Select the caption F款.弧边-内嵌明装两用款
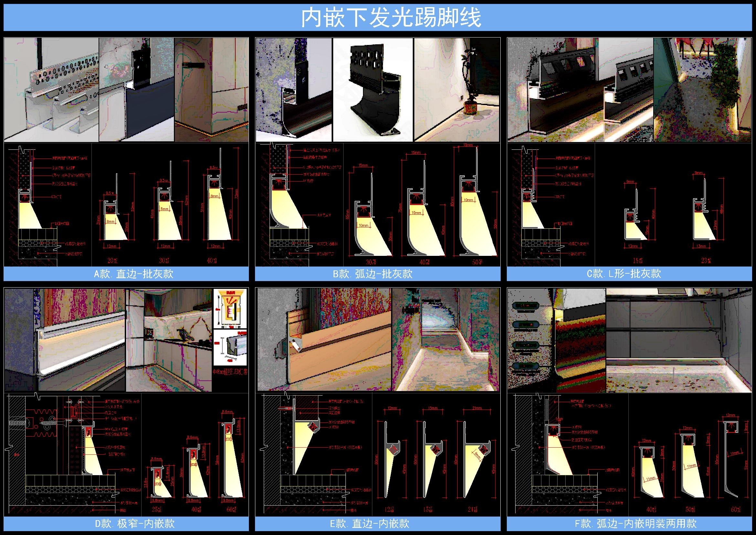This screenshot has height=535, width=756. tap(635, 523)
